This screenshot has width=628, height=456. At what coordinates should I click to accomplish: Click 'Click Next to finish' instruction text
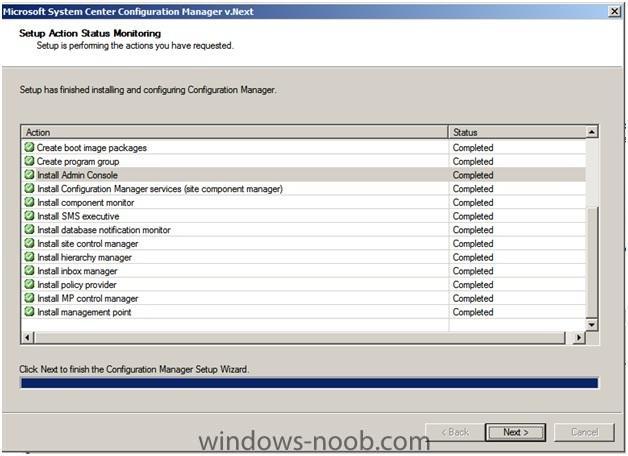click(134, 369)
